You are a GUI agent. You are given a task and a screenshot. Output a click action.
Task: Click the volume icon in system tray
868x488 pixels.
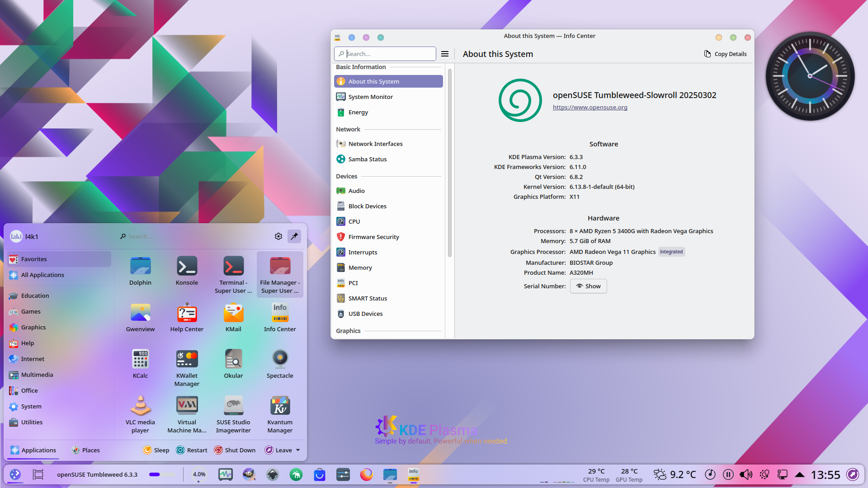(x=746, y=474)
